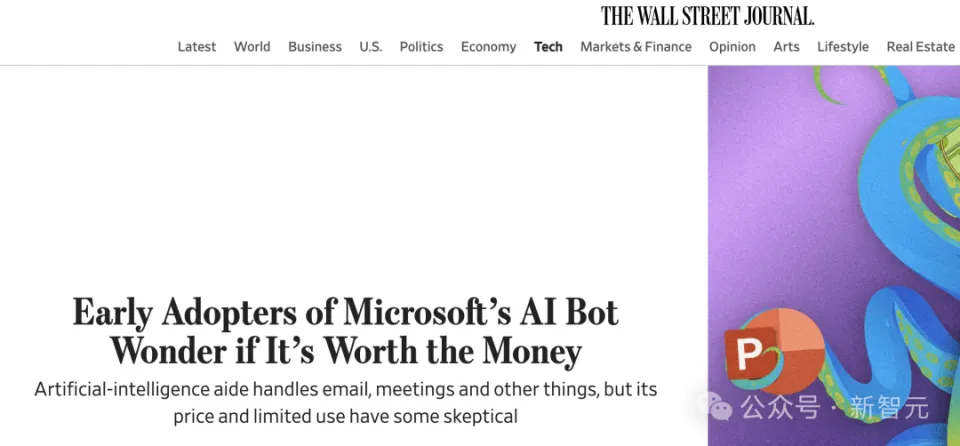Open the Early Adopters of Microsoft's AI Bot headline
The height and width of the screenshot is (446, 960).
[x=345, y=332]
